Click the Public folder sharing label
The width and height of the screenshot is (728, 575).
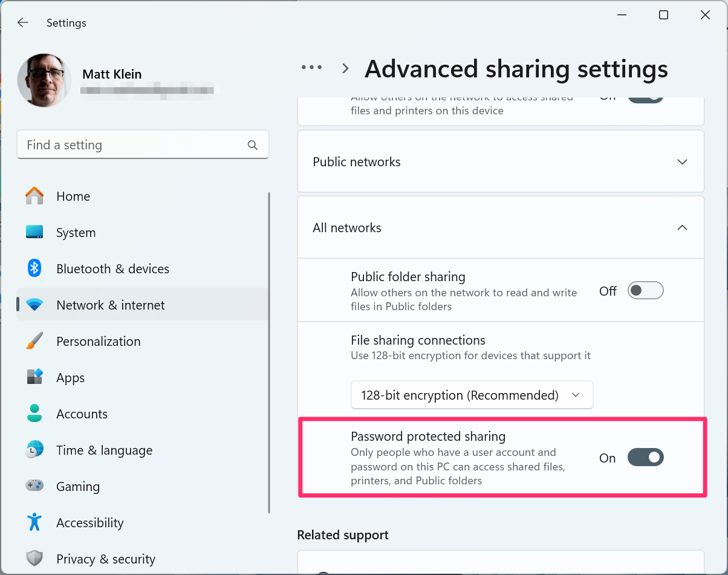[x=408, y=277]
